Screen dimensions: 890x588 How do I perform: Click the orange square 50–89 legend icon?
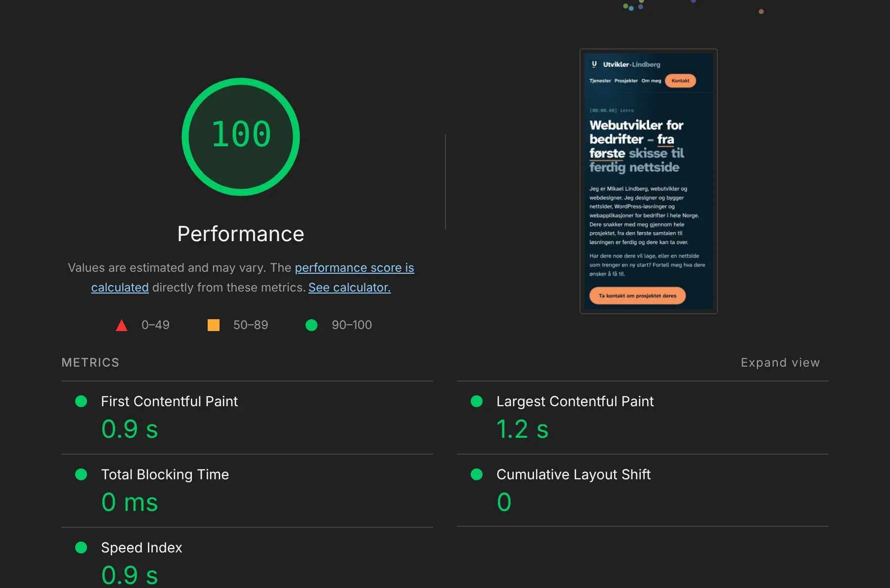(x=214, y=325)
